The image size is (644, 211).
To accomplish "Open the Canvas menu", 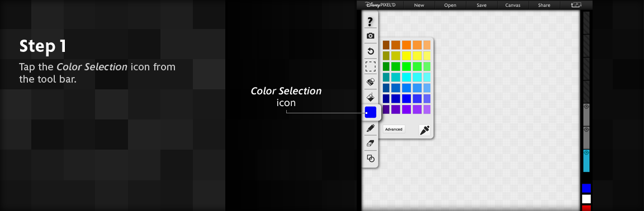I will [513, 6].
